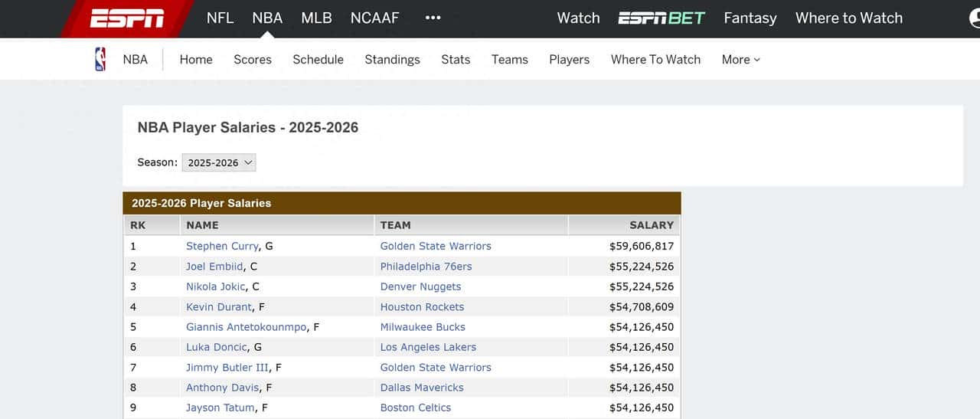980x419 pixels.
Task: Open NCAAF in the top navigation
Action: point(374,18)
